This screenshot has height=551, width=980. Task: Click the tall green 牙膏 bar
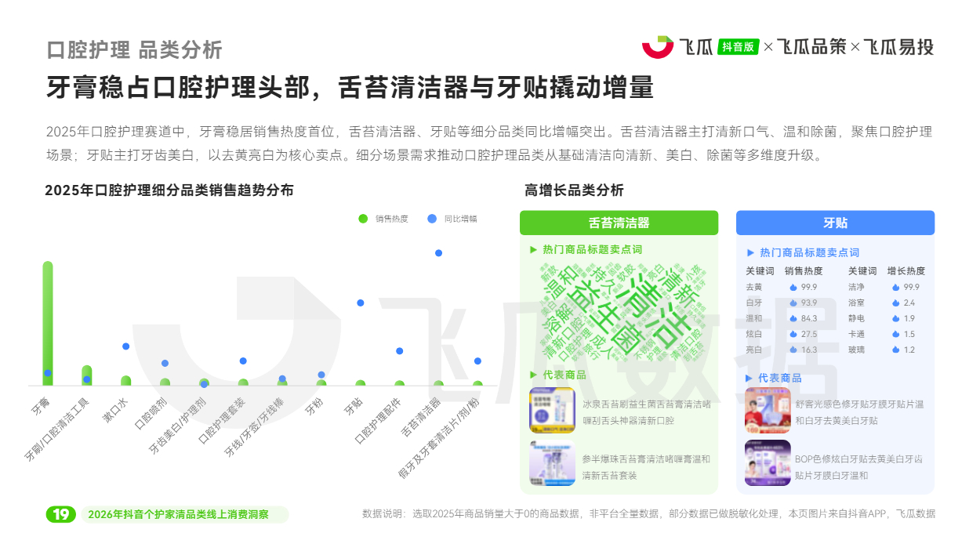(x=48, y=323)
